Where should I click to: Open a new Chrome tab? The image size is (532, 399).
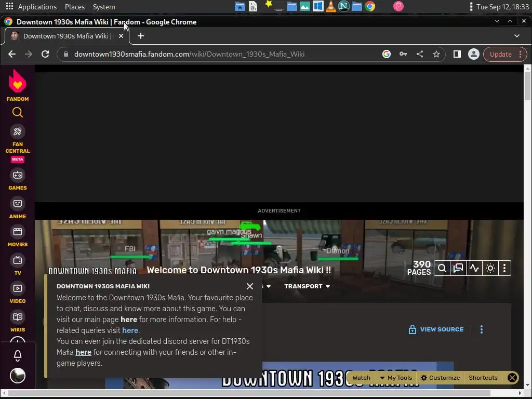pos(141,36)
